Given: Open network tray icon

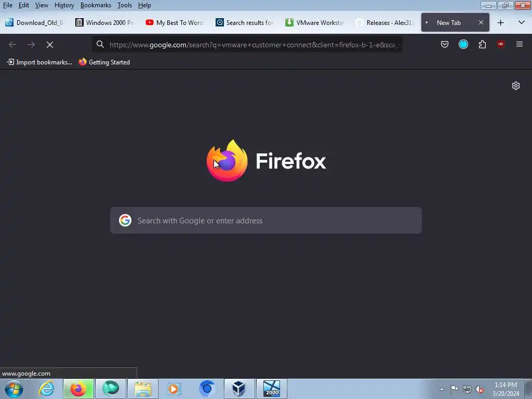Looking at the screenshot, I should coord(467,389).
